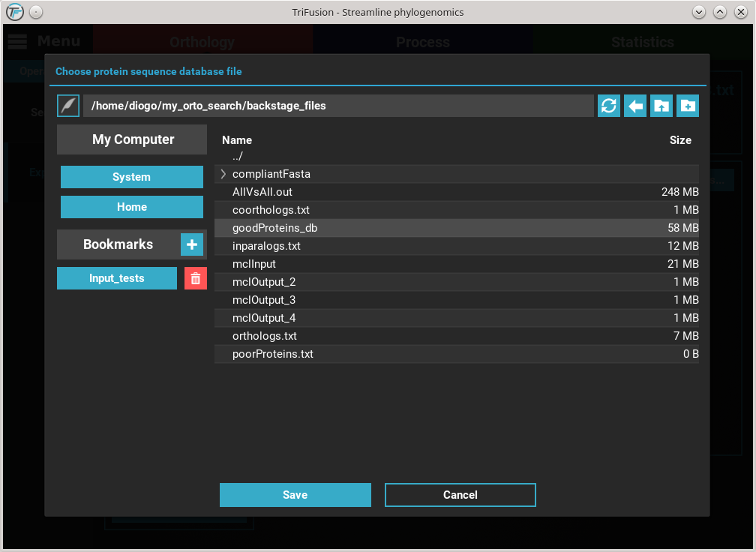
Task: Select the mclOutput_2 file
Action: [457, 282]
